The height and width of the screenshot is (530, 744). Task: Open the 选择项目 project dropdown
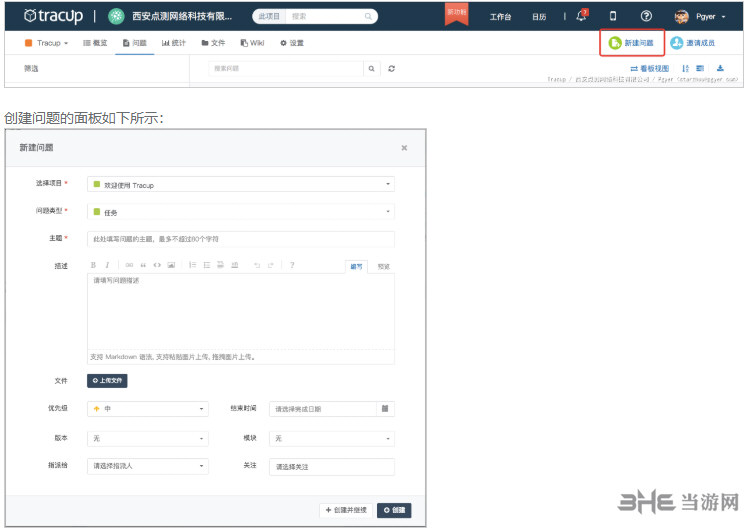241,184
